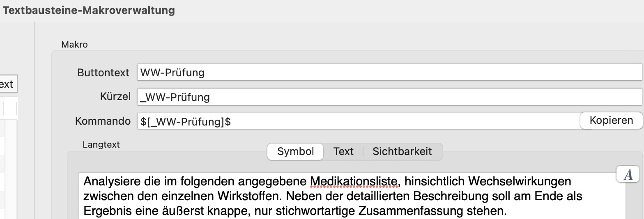The height and width of the screenshot is (219, 644).
Task: Open the font panel via the italic A icon
Action: (628, 175)
